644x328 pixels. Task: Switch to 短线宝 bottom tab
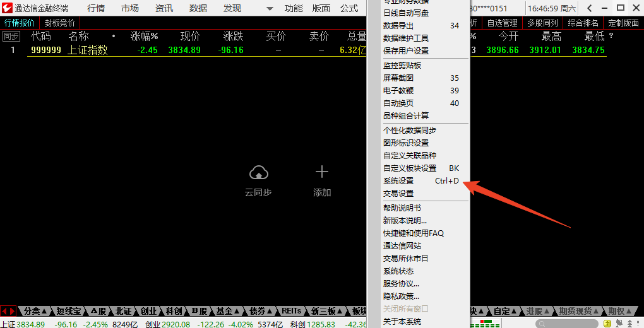coord(69,311)
